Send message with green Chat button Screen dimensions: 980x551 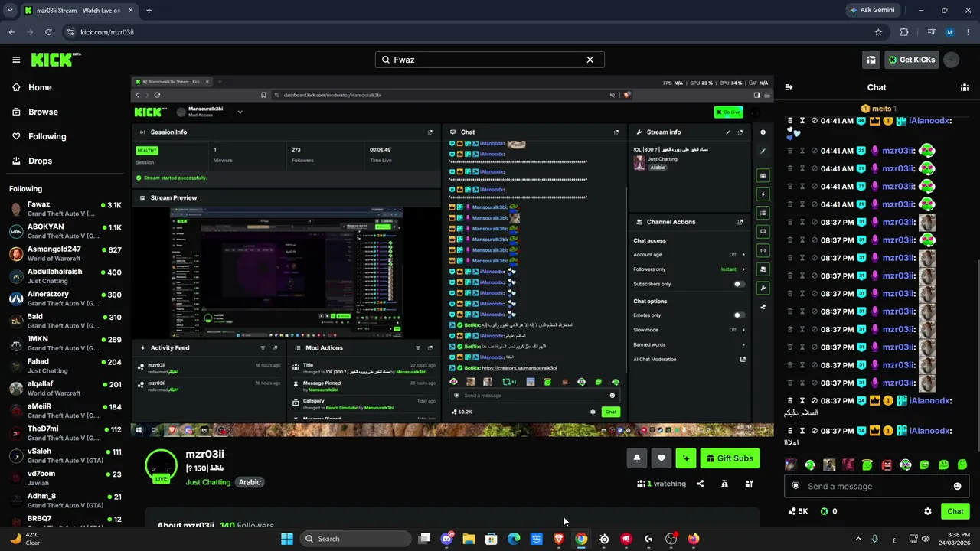955,511
